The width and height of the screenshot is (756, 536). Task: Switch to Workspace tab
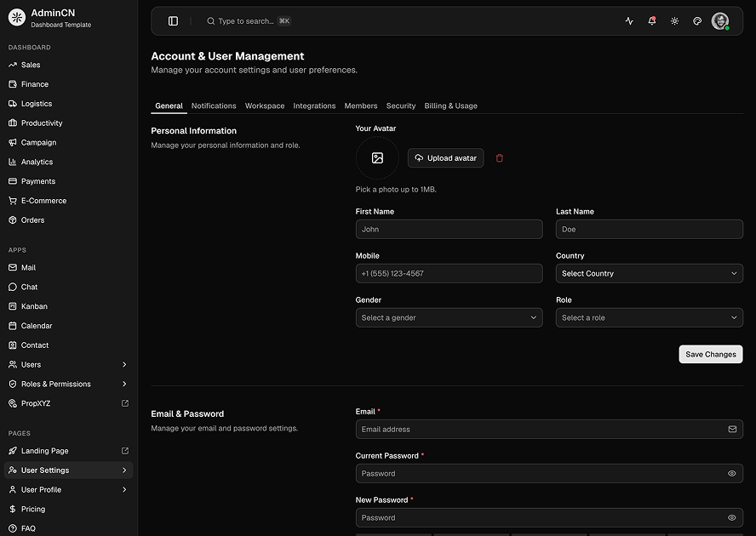[x=265, y=105]
